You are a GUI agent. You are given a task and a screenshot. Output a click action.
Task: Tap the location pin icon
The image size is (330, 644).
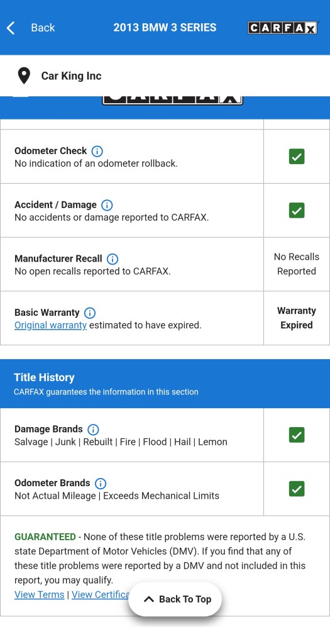tap(25, 76)
